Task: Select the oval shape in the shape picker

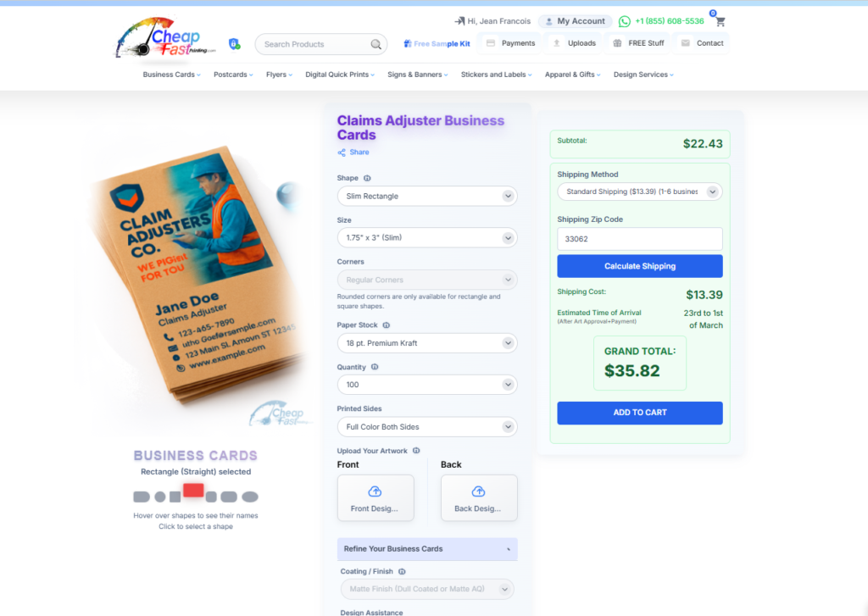Action: point(250,497)
